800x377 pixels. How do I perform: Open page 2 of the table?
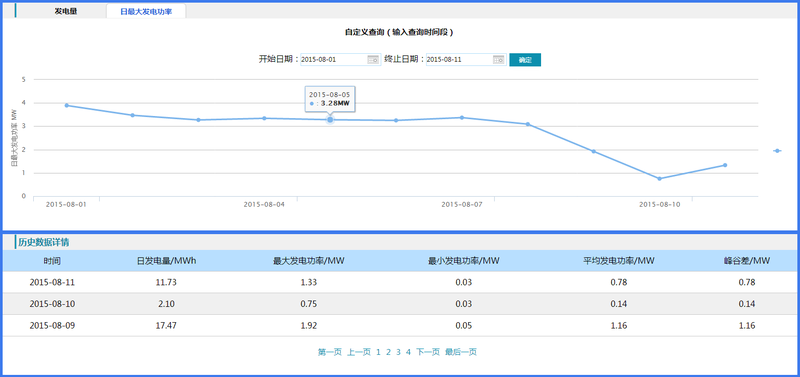coord(388,352)
